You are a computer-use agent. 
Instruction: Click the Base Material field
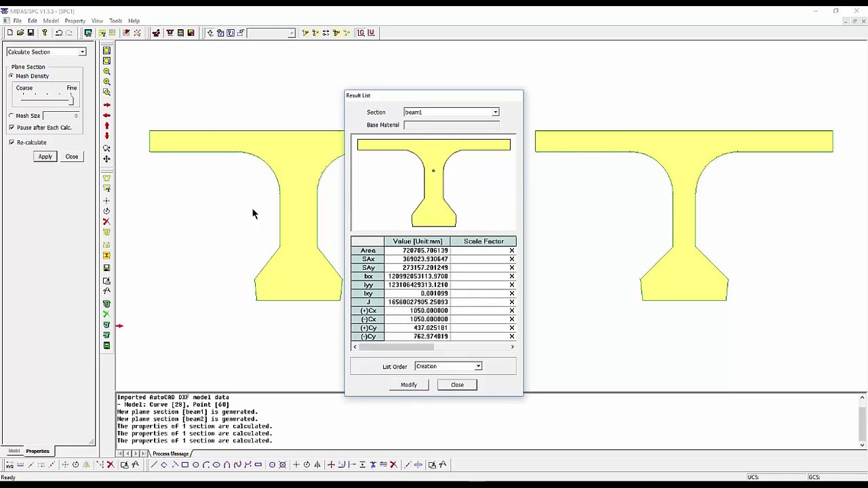[451, 125]
